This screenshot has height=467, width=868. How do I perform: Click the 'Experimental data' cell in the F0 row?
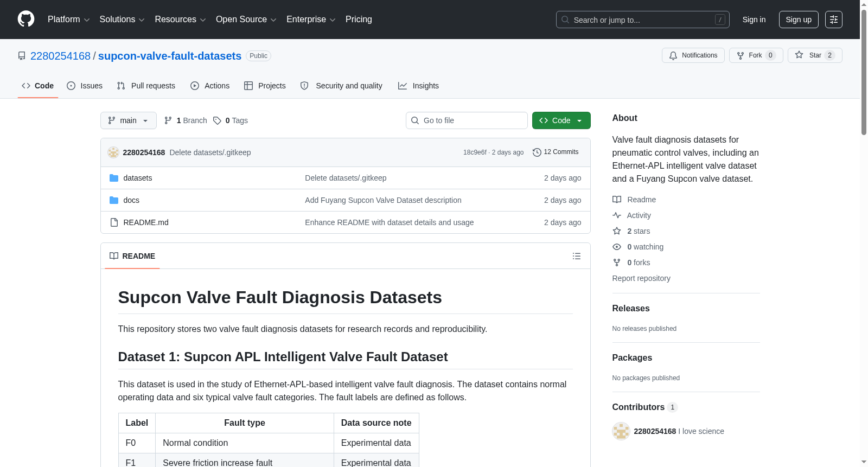click(x=376, y=443)
